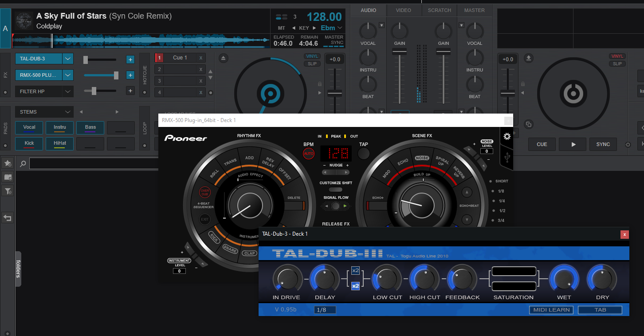
Task: Switch to the MASTER tab
Action: click(474, 10)
